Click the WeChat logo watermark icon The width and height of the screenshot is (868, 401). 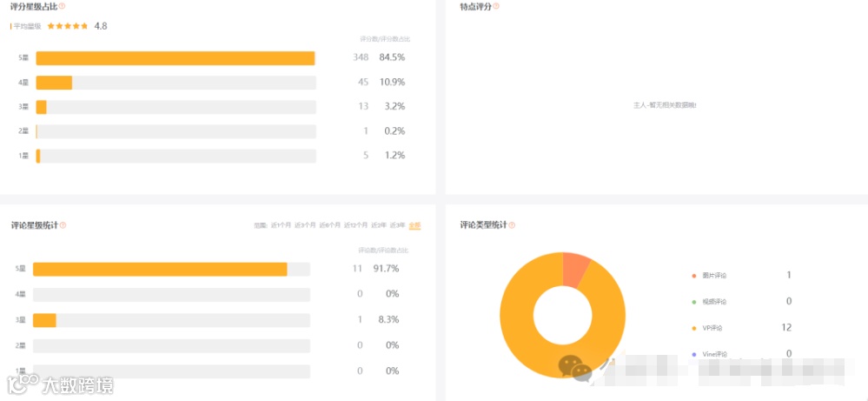(574, 368)
